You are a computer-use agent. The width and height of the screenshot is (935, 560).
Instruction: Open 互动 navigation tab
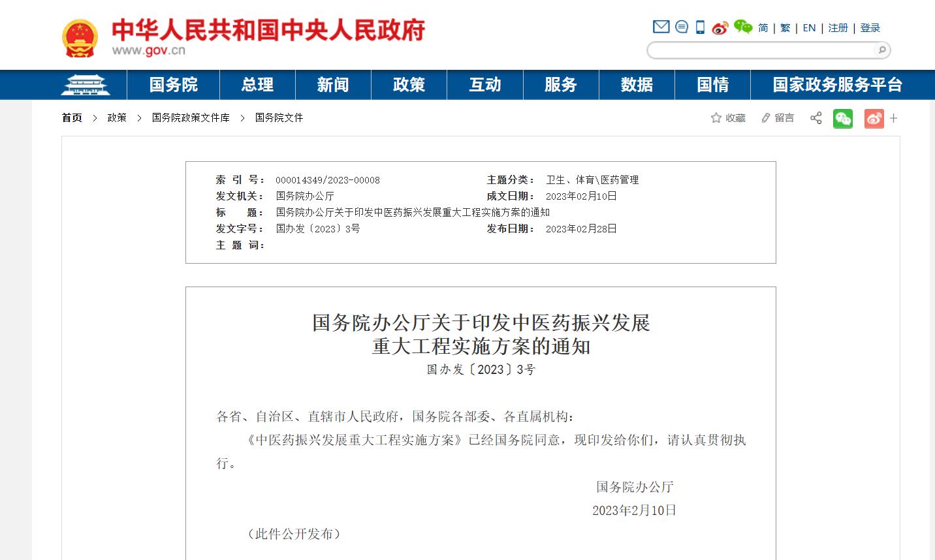485,85
